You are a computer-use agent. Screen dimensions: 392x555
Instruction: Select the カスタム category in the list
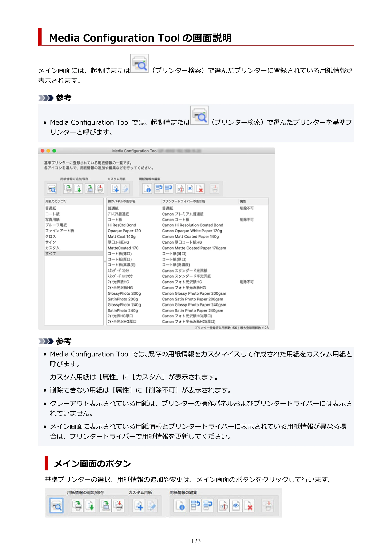click(x=74, y=248)
